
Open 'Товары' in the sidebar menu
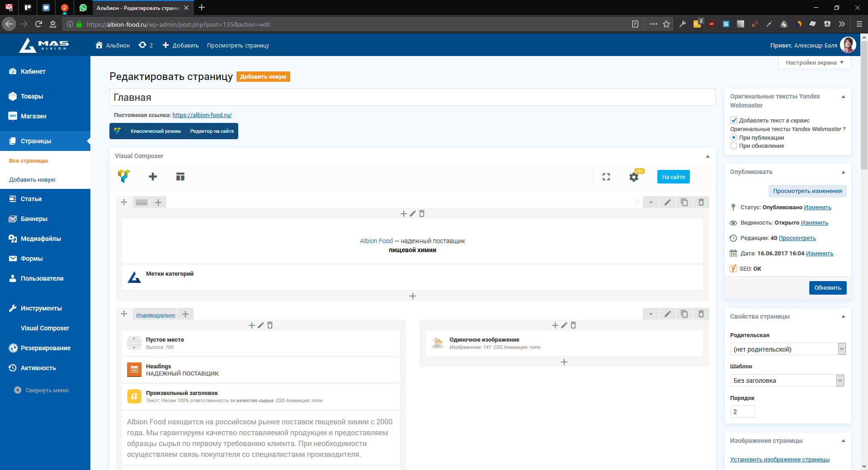pos(32,96)
